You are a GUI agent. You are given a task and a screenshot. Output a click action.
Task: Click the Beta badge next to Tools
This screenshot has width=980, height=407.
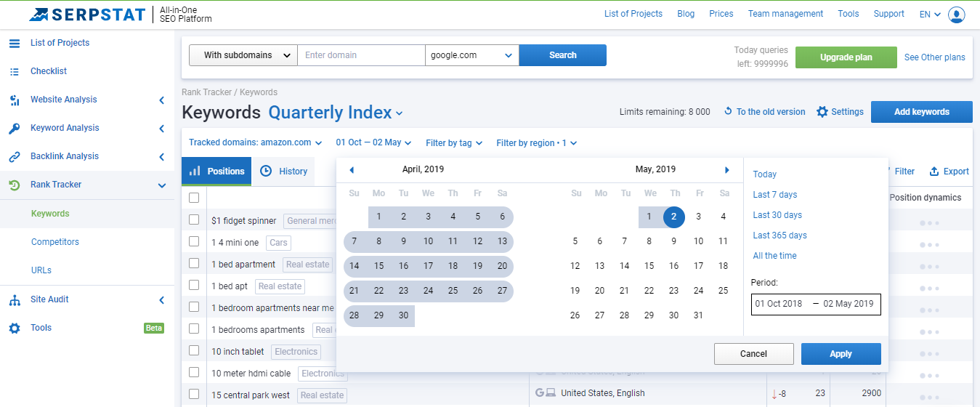point(154,328)
